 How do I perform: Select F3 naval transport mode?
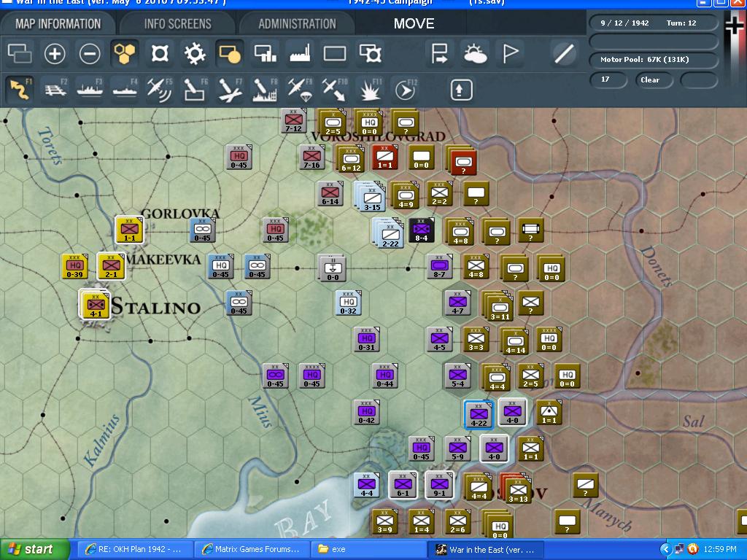pyautogui.click(x=90, y=89)
